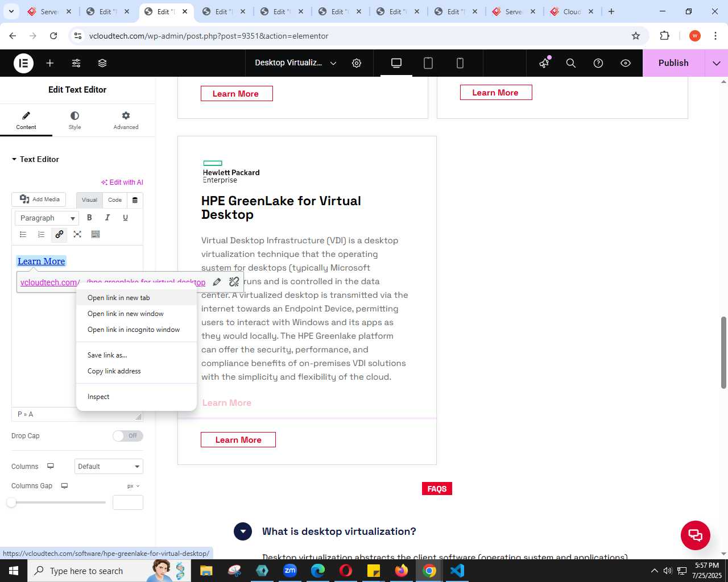Insert a numbered list
Viewport: 728px width, 582px height.
(x=42, y=234)
